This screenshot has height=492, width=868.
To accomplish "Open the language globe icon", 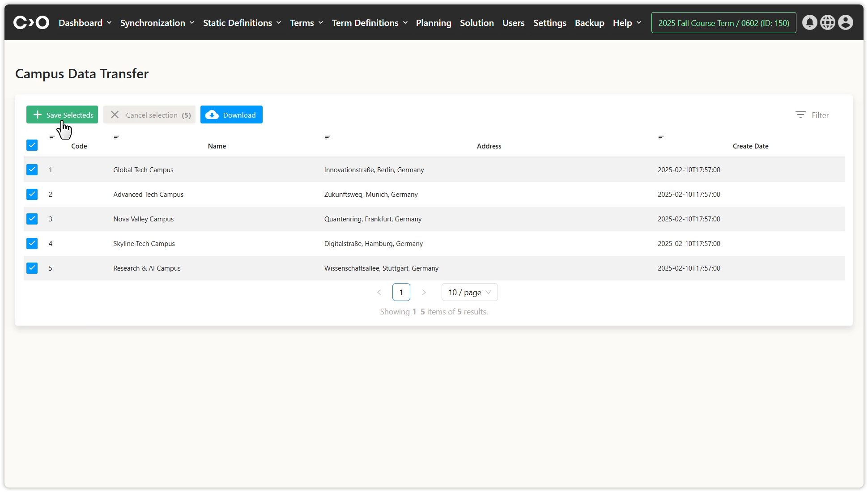I will pyautogui.click(x=827, y=22).
